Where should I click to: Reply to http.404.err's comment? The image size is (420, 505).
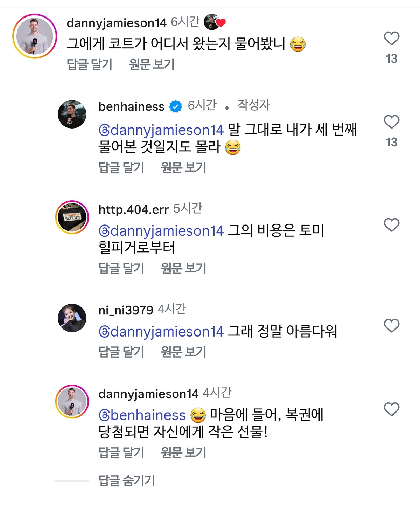pos(121,268)
